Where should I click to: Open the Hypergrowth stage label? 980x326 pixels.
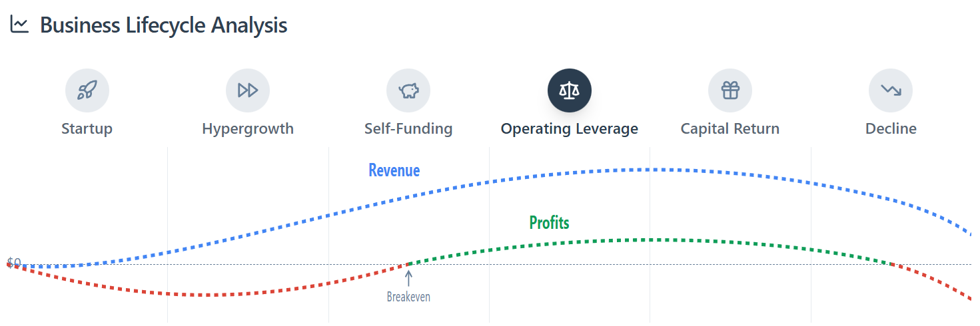click(x=248, y=128)
